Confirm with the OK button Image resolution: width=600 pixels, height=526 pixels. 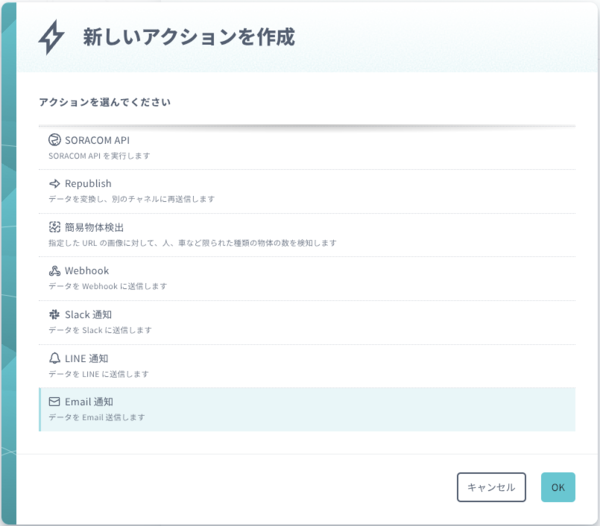[558, 487]
